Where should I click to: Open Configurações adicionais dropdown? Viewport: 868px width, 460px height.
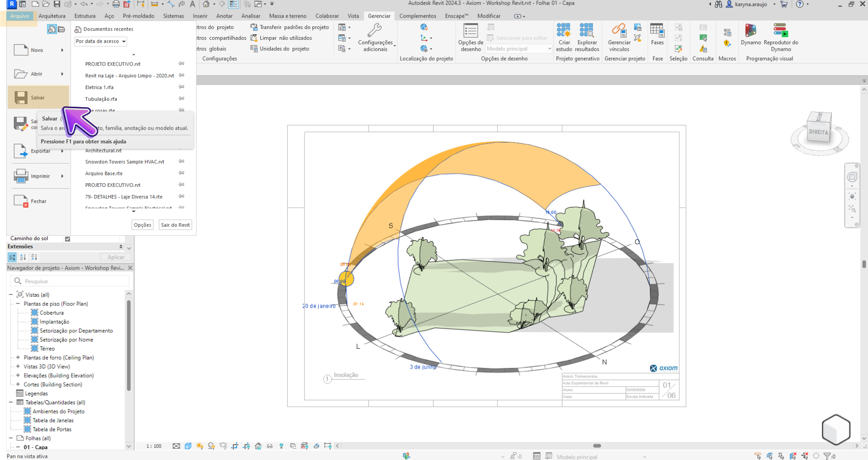pos(376,38)
